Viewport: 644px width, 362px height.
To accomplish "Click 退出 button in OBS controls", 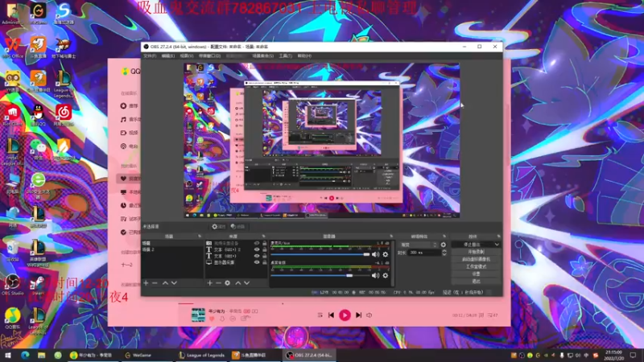I will click(x=476, y=281).
